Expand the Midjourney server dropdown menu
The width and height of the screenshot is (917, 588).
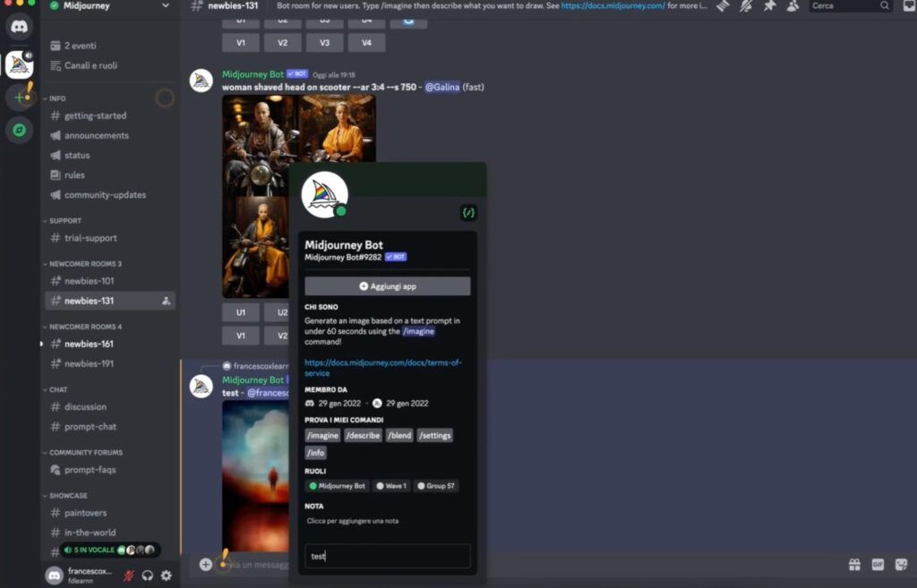166,6
